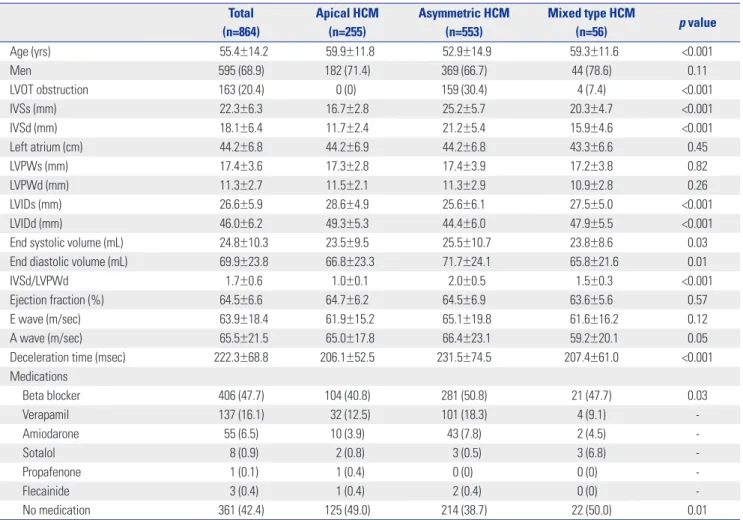The width and height of the screenshot is (743, 520).
Task: Click the Men total cell 595 (68.9)
Action: click(241, 71)
